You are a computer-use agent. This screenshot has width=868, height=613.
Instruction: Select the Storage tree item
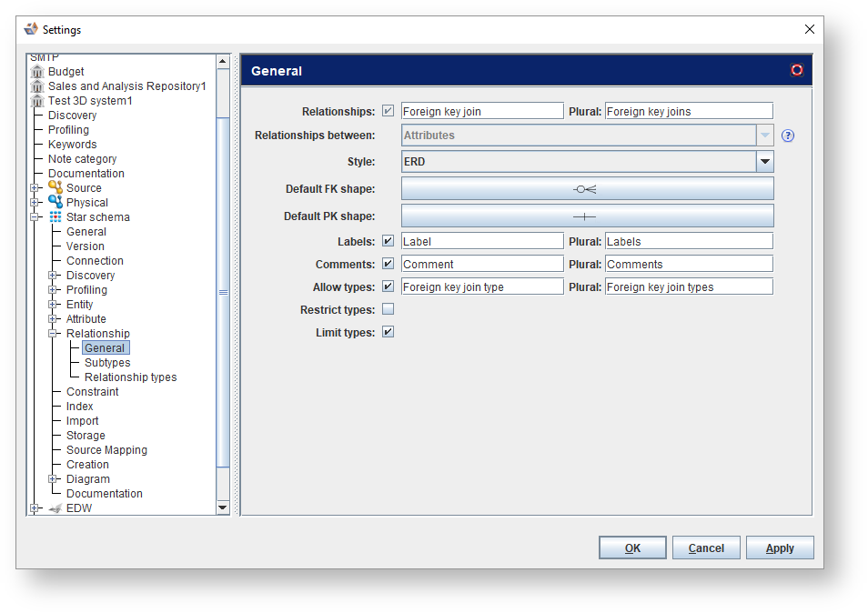coord(86,436)
